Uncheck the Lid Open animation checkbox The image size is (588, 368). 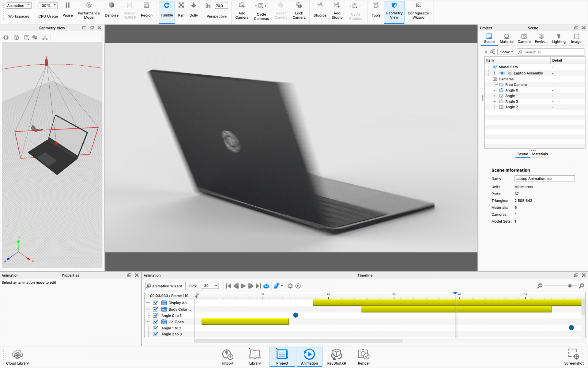point(156,322)
